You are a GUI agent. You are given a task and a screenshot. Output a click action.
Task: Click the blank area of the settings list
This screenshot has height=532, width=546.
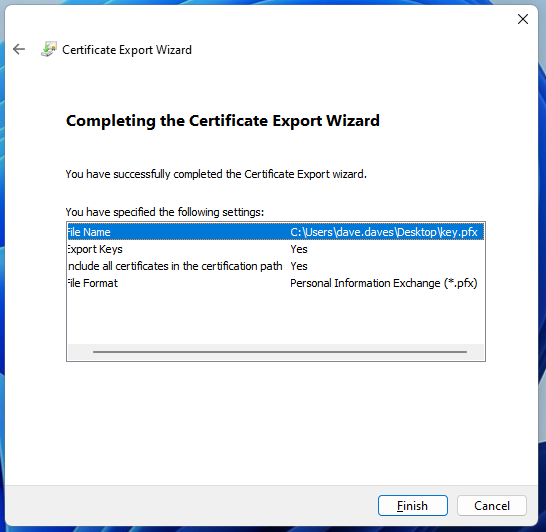pos(276,318)
